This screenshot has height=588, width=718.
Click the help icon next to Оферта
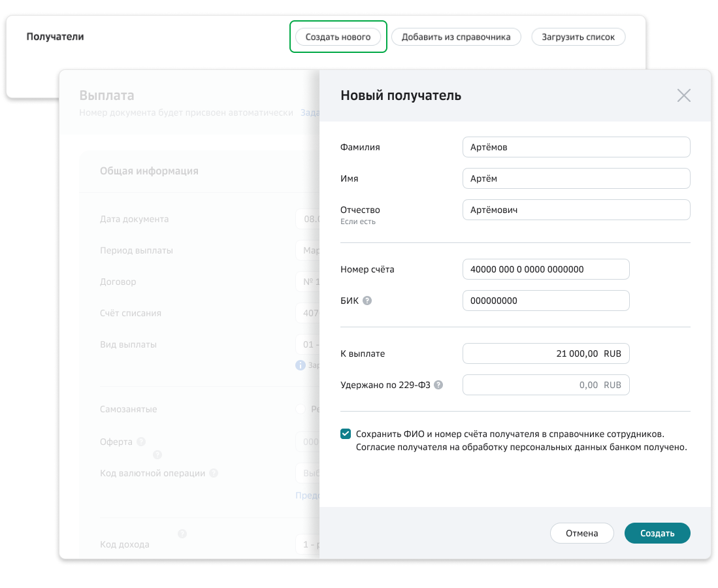(141, 442)
